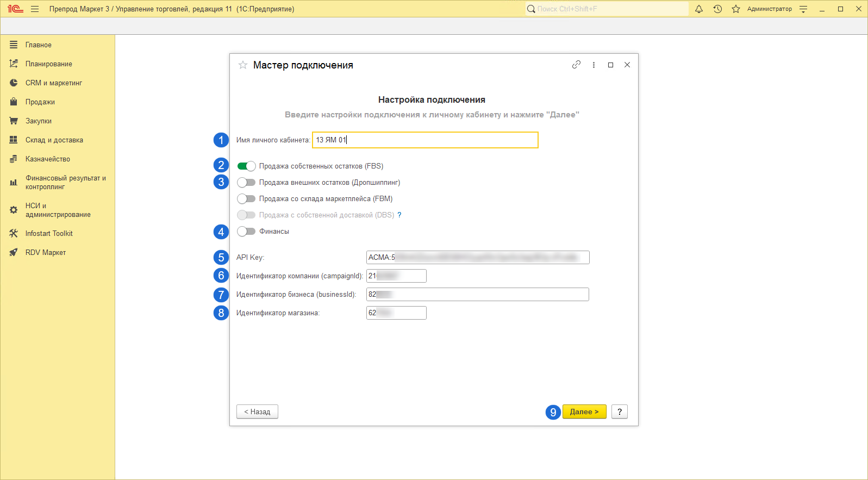
Task: Open НСИ и администрирование section
Action: click(58, 210)
